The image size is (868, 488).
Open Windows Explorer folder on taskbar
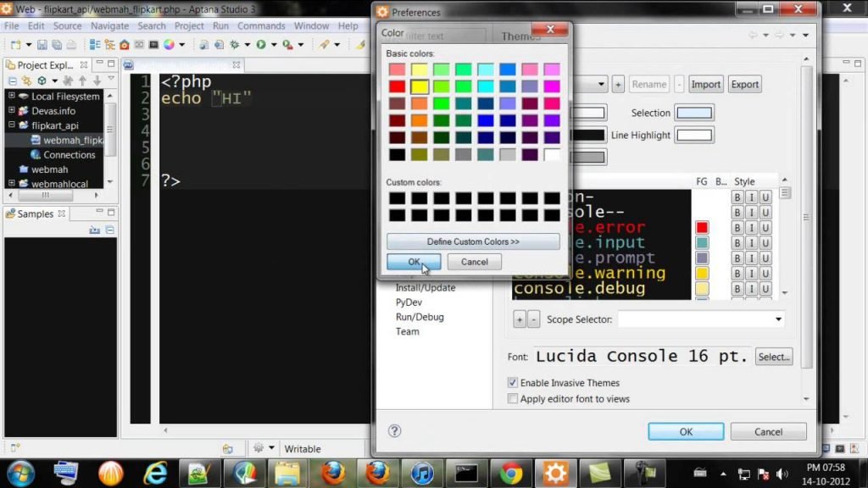pos(287,474)
